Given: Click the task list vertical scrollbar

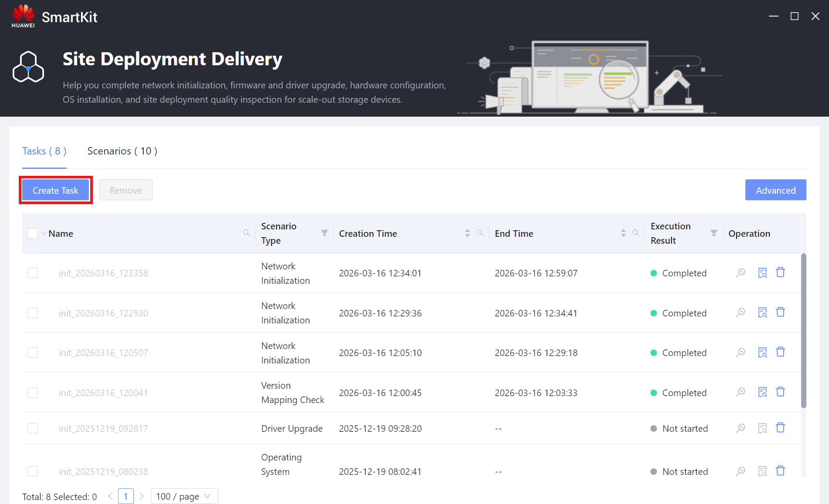Looking at the screenshot, I should click(803, 331).
